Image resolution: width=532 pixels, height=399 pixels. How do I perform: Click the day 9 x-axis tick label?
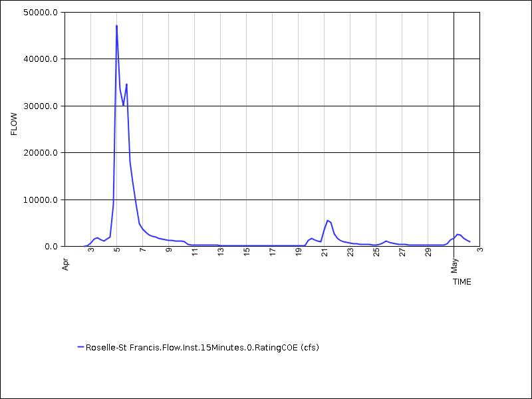tap(169, 250)
